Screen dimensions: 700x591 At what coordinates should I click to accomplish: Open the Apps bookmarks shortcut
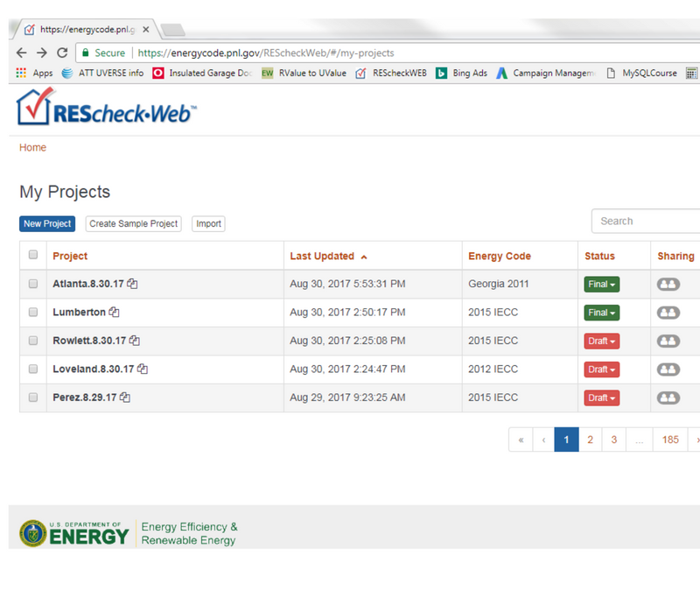tap(35, 74)
